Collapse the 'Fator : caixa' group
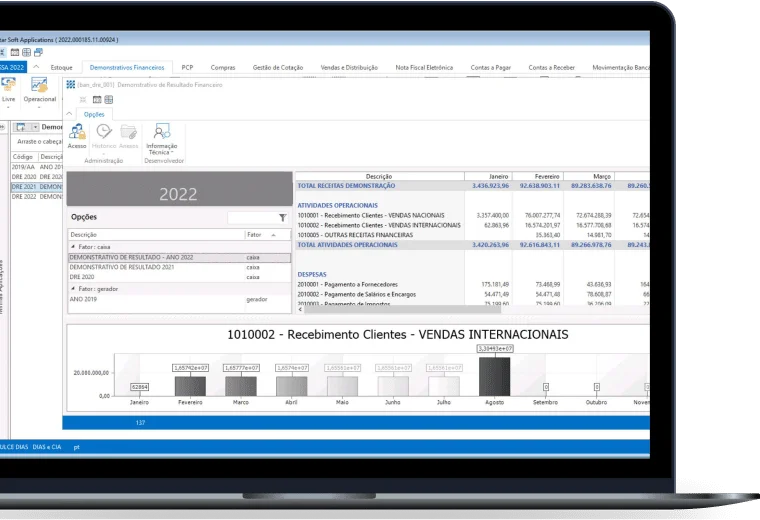Viewport: 760px width, 520px height. click(x=73, y=247)
